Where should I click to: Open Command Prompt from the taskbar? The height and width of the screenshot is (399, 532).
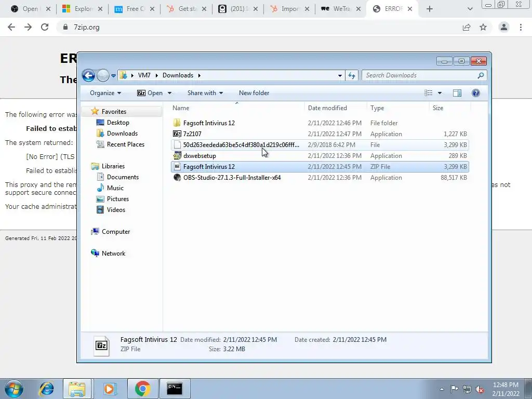(x=175, y=389)
